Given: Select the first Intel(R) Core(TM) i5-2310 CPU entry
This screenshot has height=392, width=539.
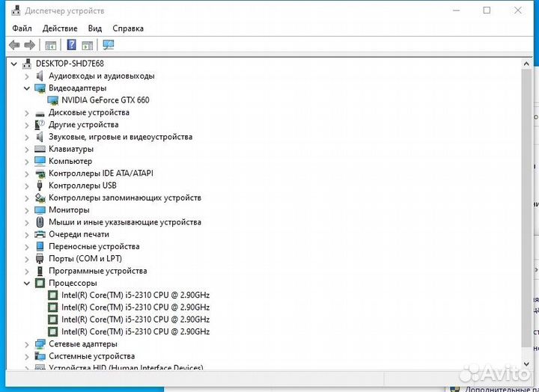Looking at the screenshot, I should click(x=135, y=295).
